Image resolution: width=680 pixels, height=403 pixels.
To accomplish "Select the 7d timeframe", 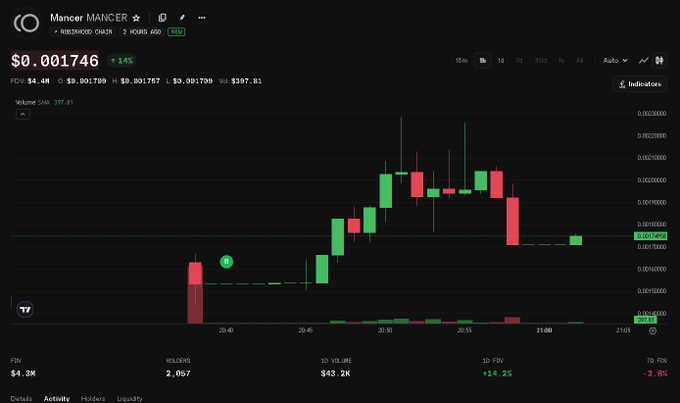I will point(519,60).
